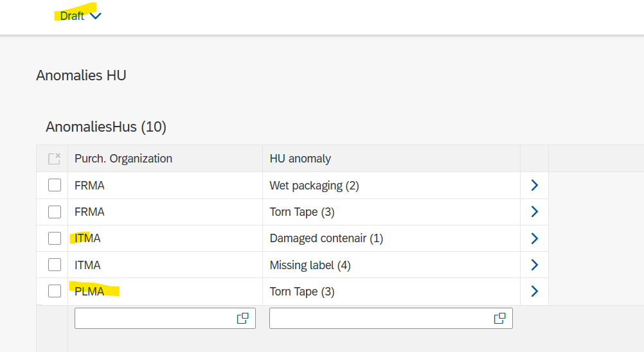Select the FRMA Wet packaging row checkbox
644x352 pixels.
pyautogui.click(x=55, y=186)
